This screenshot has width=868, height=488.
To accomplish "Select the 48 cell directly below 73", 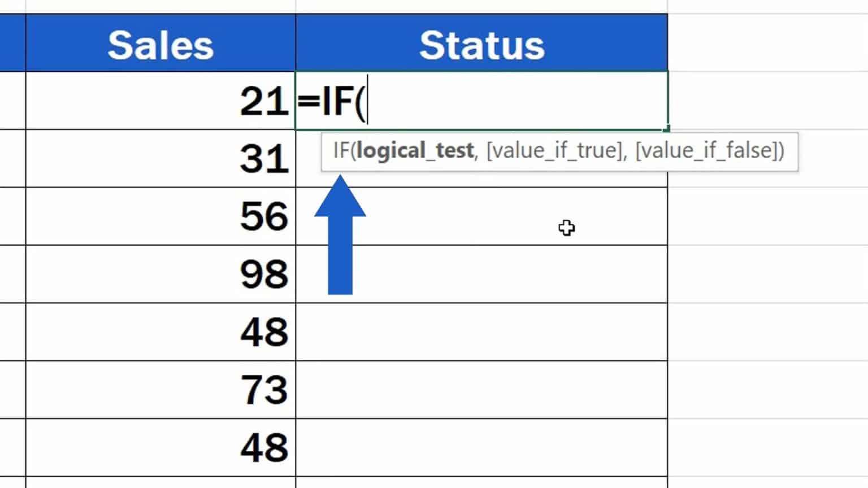I will [x=160, y=447].
